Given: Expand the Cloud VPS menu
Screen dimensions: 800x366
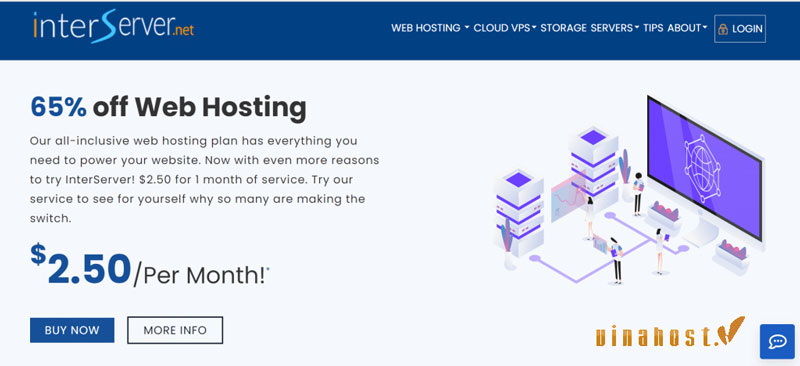Looking at the screenshot, I should [x=505, y=28].
